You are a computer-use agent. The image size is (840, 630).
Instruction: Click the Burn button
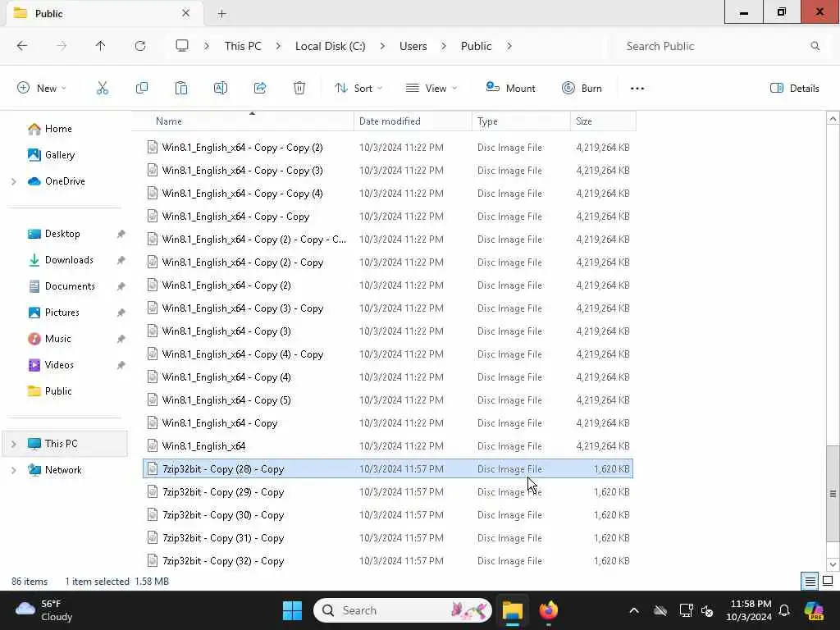[x=582, y=89]
